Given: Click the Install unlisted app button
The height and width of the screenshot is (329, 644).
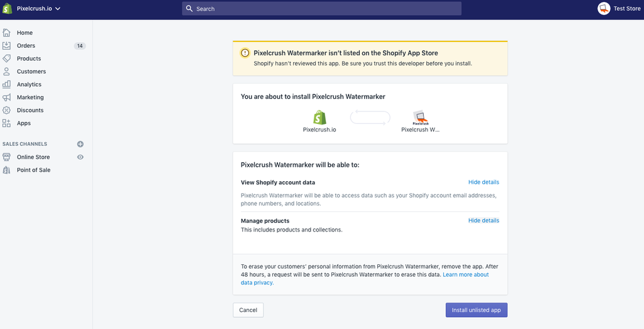Looking at the screenshot, I should pos(476,310).
